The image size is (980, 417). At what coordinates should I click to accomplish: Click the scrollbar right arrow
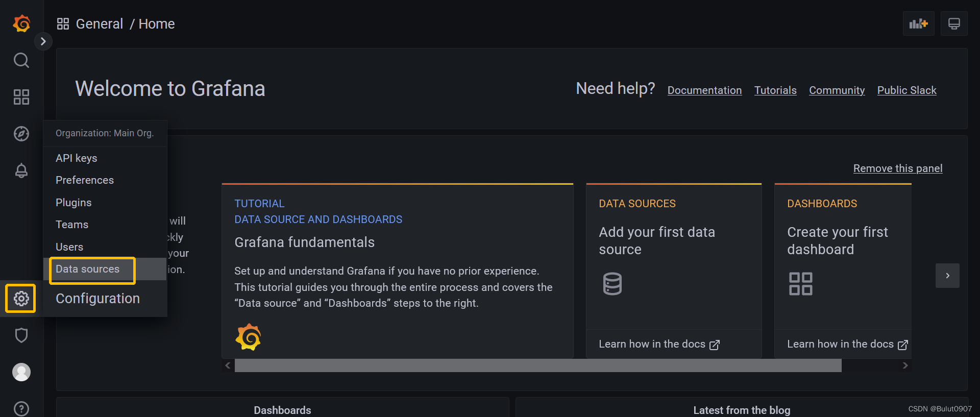click(x=905, y=365)
